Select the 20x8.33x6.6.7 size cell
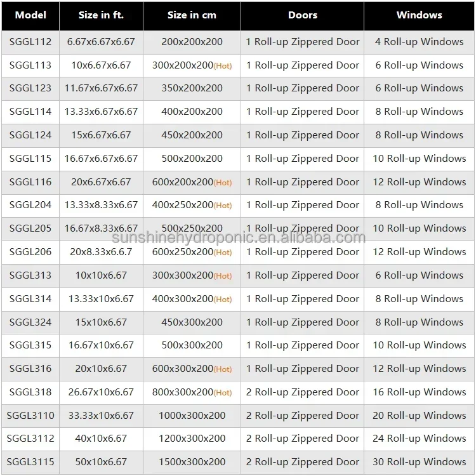 pyautogui.click(x=101, y=252)
